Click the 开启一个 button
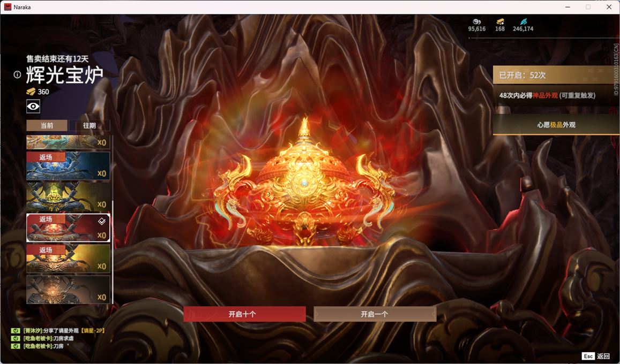The width and height of the screenshot is (620, 364). coord(375,314)
